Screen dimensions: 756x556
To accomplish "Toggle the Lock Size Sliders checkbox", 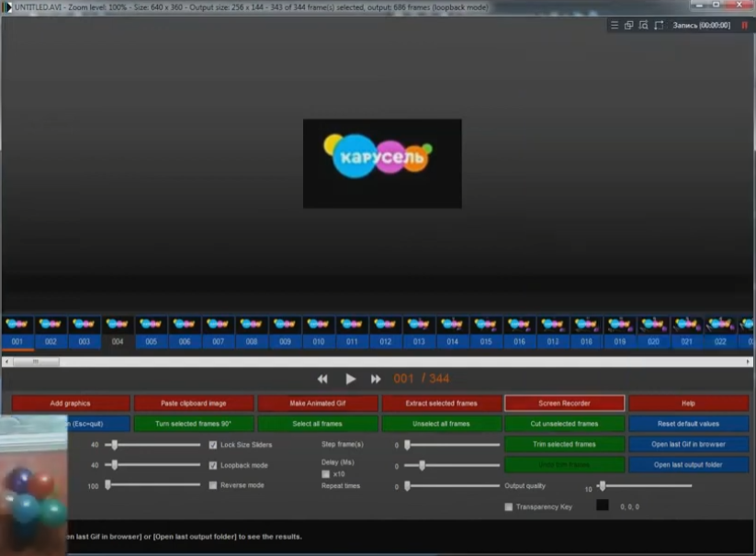I will (213, 445).
